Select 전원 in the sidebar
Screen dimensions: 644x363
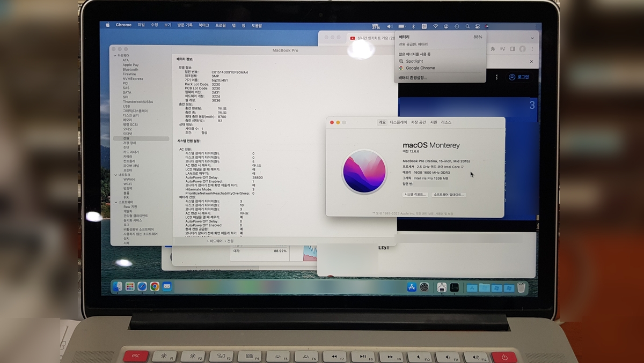141,138
